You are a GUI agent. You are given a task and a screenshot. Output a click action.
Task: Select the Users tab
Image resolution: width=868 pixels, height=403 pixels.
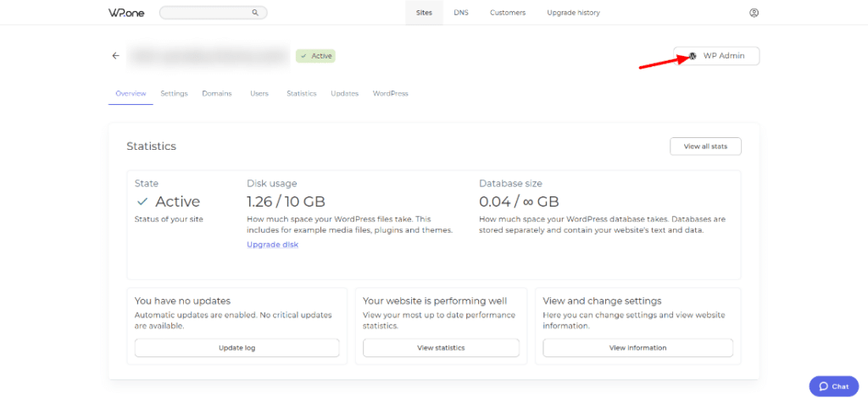click(259, 93)
